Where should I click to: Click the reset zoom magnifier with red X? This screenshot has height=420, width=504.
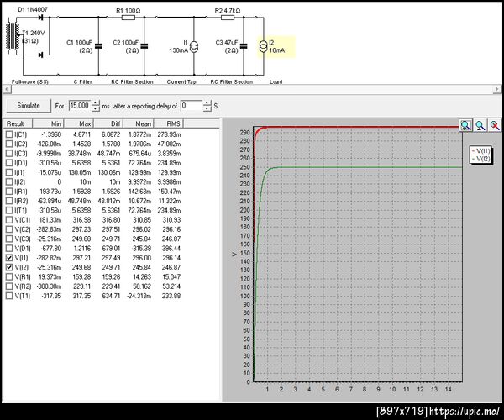pos(495,125)
